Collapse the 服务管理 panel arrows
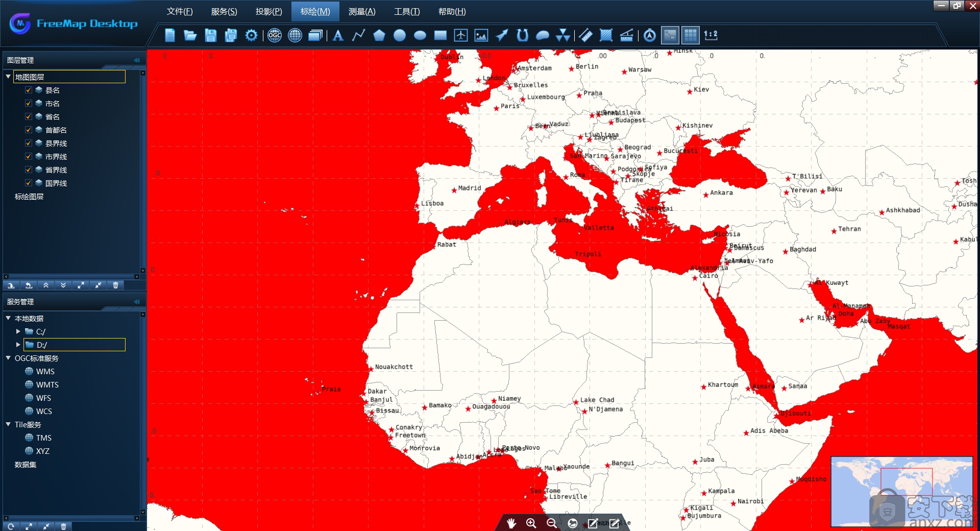The height and width of the screenshot is (531, 980). pos(137,302)
